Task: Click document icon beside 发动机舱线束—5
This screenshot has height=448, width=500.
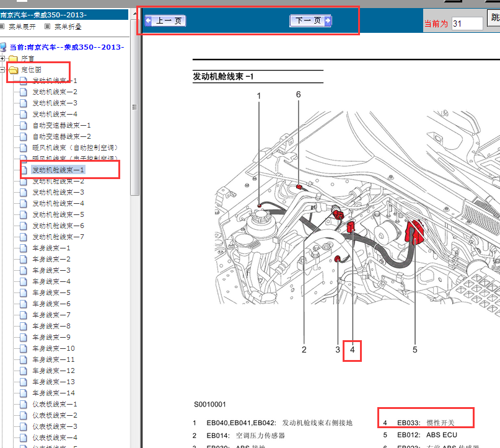Action: point(24,214)
